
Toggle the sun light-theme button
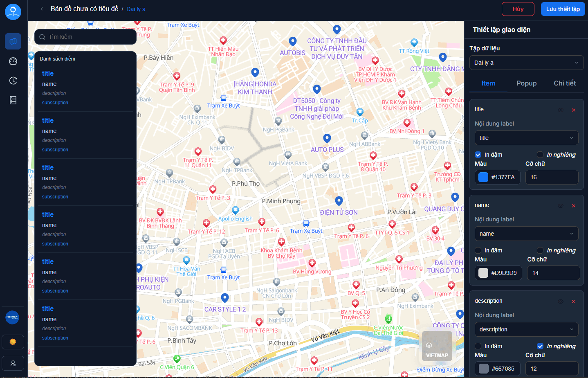click(x=13, y=342)
